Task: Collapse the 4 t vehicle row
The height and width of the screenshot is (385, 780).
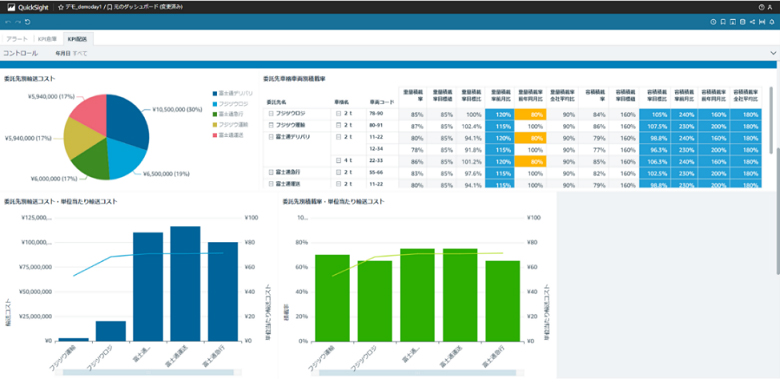Action: tap(338, 160)
